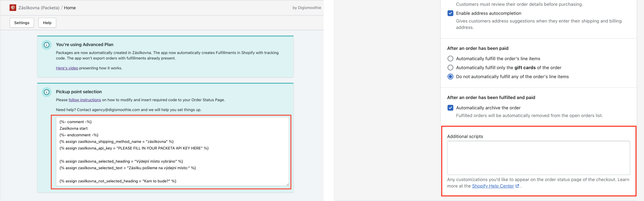The image size is (644, 201).
Task: Select Automatically fulfill the order's line items
Action: 450,58
